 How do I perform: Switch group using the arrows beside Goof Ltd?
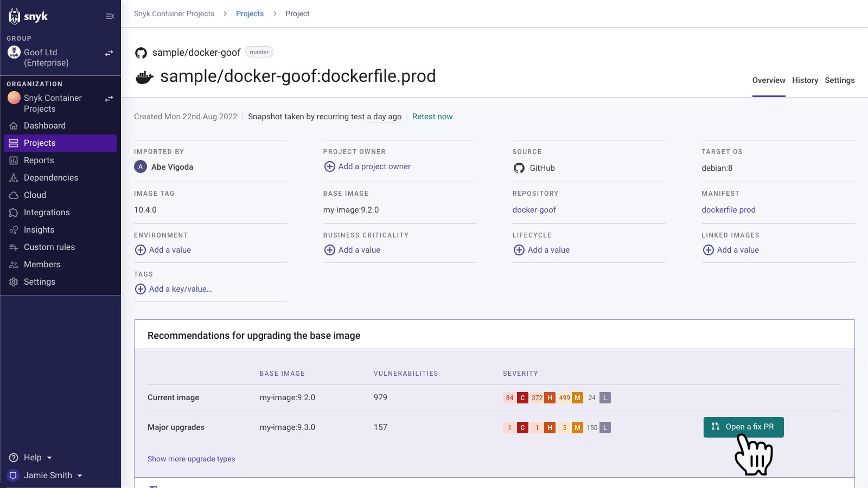(x=109, y=53)
